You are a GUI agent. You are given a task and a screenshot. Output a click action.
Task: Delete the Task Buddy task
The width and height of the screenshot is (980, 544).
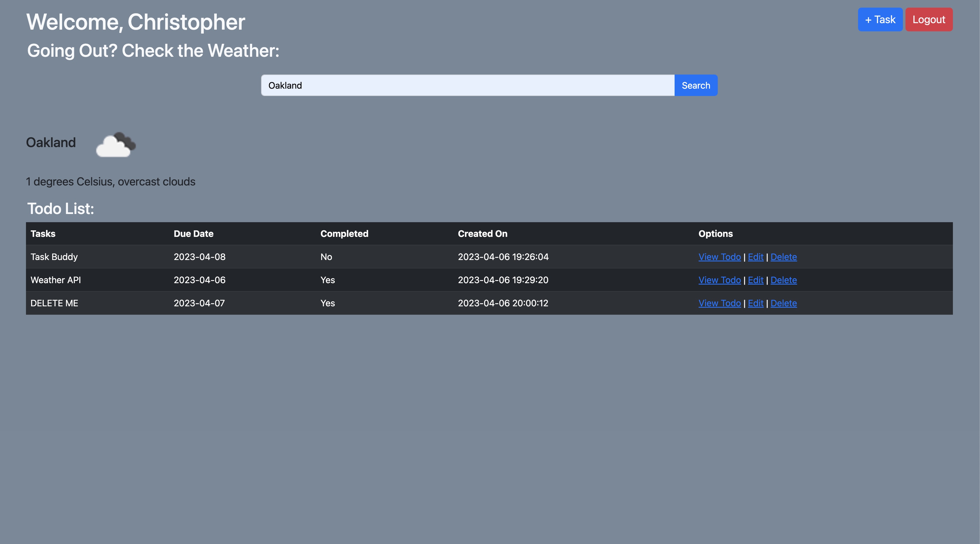tap(783, 257)
